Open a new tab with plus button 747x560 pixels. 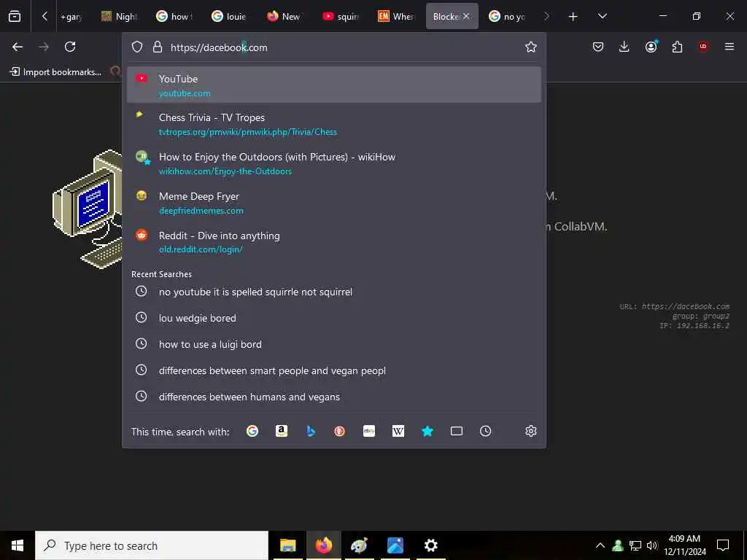(x=573, y=16)
